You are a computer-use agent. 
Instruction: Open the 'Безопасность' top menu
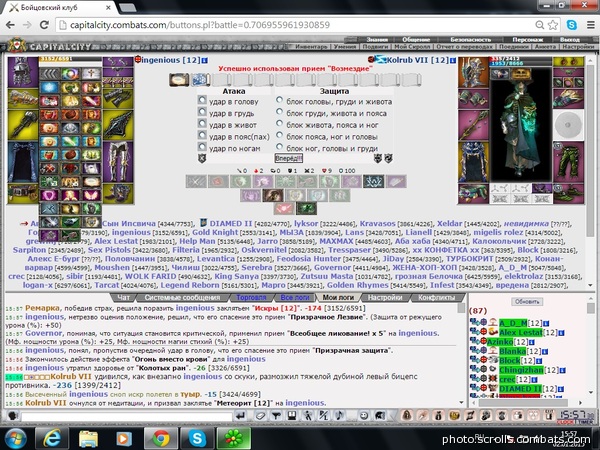pyautogui.click(x=470, y=39)
